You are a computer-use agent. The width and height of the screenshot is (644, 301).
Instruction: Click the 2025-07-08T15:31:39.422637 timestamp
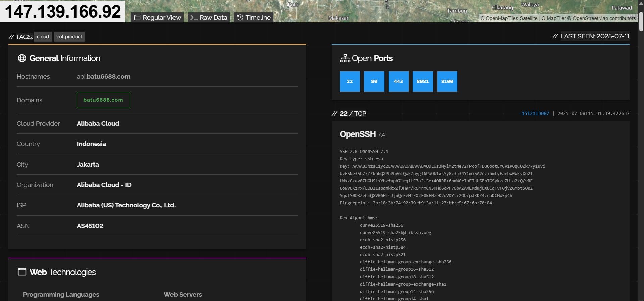593,113
